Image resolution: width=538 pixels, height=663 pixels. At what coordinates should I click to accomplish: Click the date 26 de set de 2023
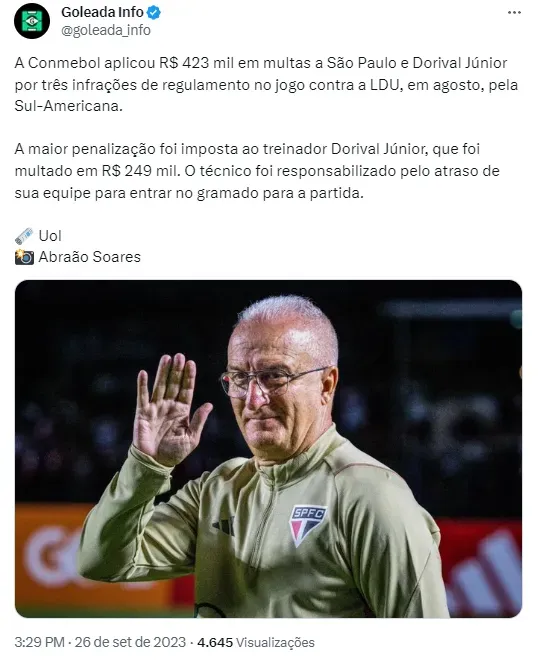[130, 642]
